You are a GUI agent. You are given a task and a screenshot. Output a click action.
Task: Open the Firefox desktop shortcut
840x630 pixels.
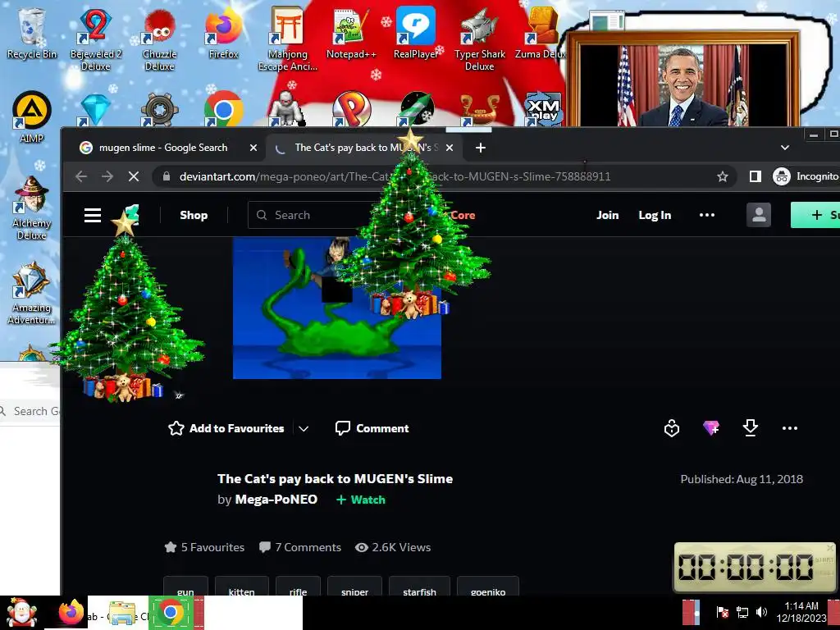click(x=223, y=33)
